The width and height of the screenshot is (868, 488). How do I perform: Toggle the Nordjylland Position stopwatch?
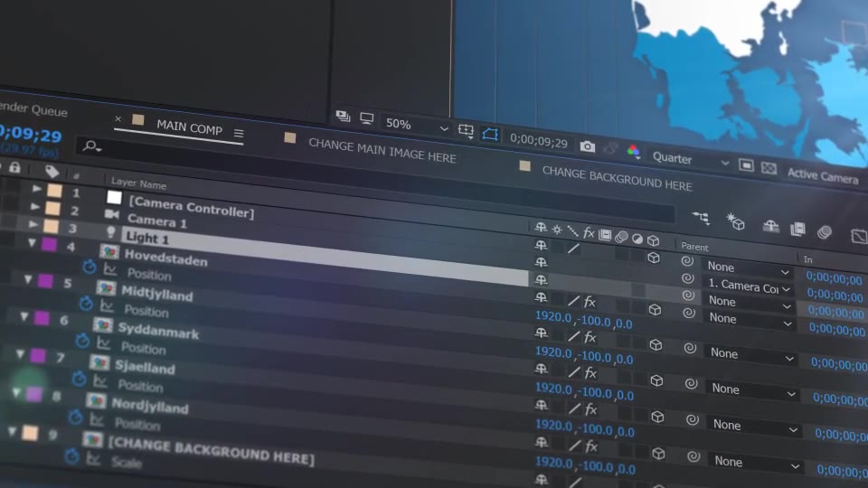75,418
